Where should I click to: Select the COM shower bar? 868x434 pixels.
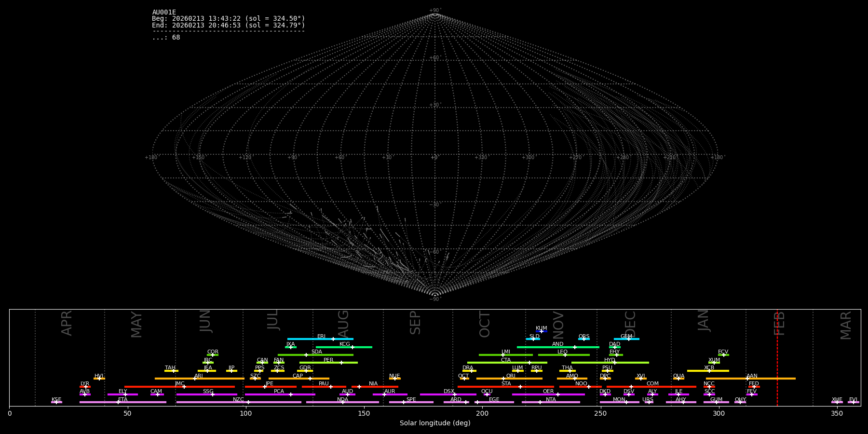[652, 387]
